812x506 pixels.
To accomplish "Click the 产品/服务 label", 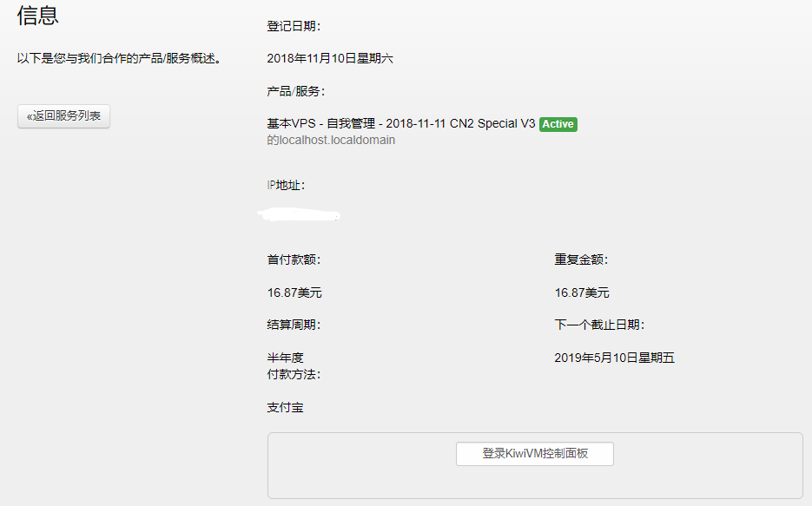I will (x=296, y=91).
